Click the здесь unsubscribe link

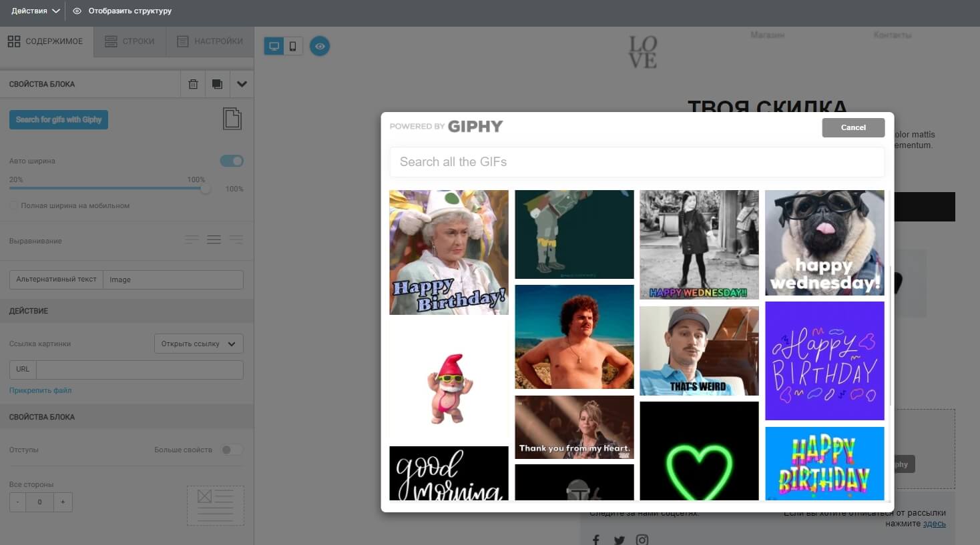coord(934,524)
